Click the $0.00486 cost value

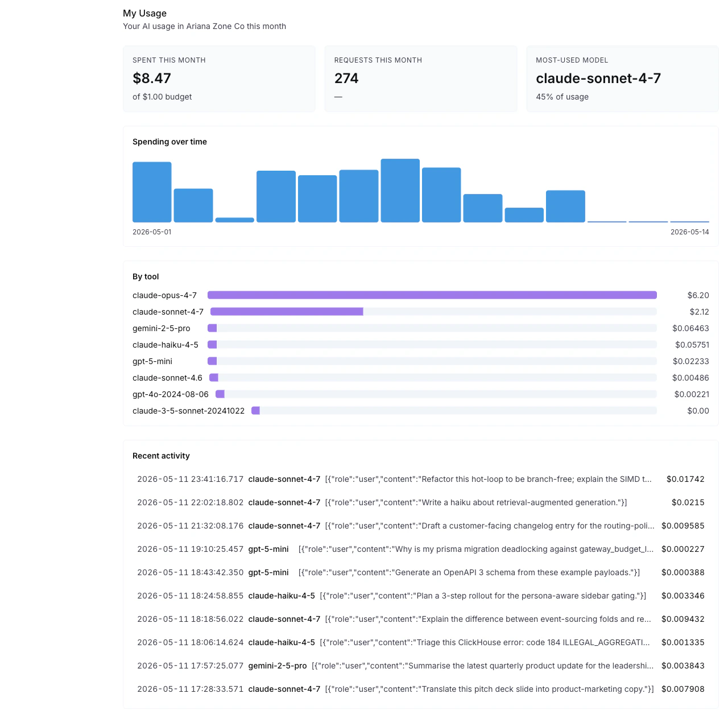click(690, 378)
